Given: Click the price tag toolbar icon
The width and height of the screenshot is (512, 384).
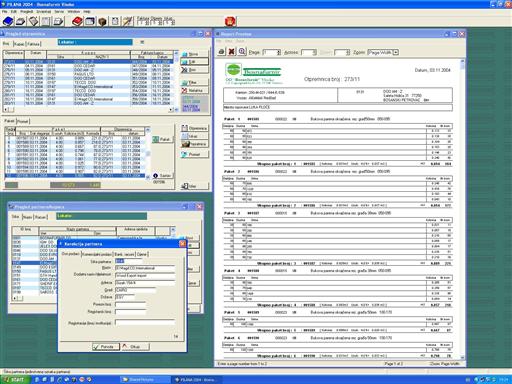Looking at the screenshot, I should [x=33, y=22].
